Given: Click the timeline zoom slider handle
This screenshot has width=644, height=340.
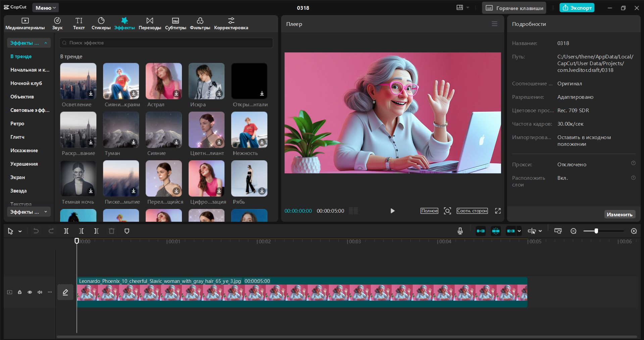Looking at the screenshot, I should pos(596,231).
